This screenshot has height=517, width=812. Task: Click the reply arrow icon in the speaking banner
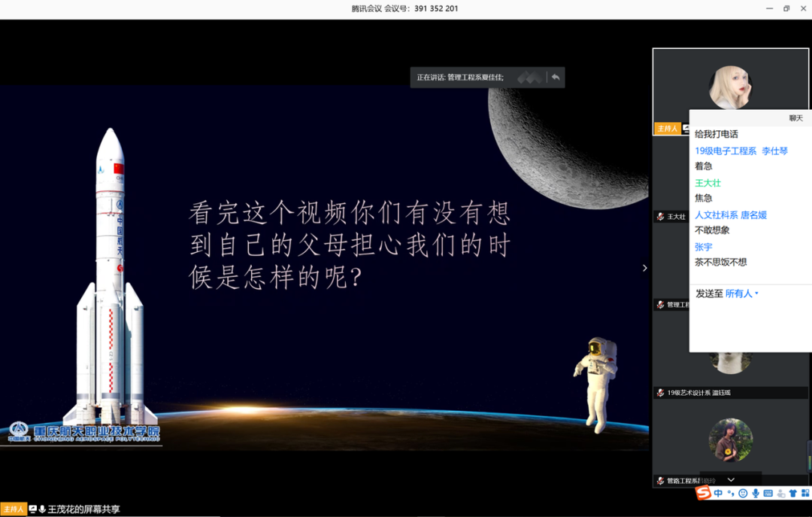[556, 78]
